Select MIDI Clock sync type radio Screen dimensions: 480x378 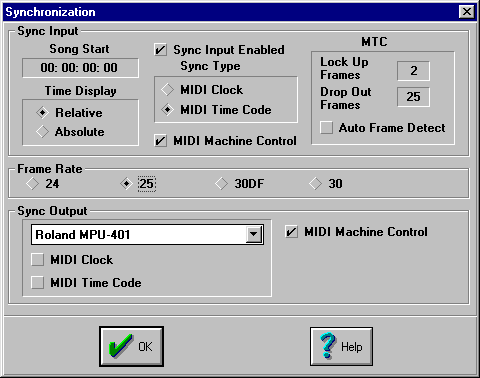point(167,90)
